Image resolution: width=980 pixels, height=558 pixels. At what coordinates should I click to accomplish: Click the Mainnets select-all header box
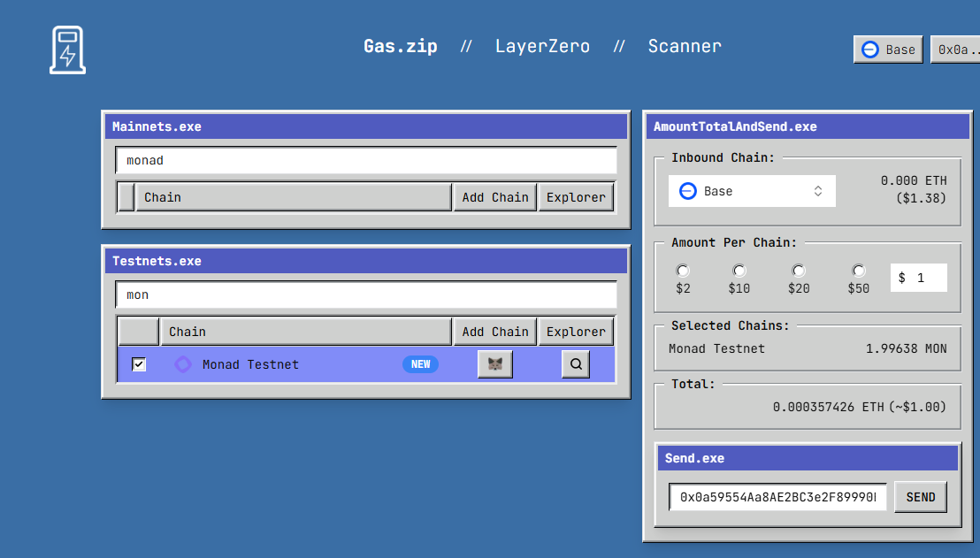click(126, 197)
